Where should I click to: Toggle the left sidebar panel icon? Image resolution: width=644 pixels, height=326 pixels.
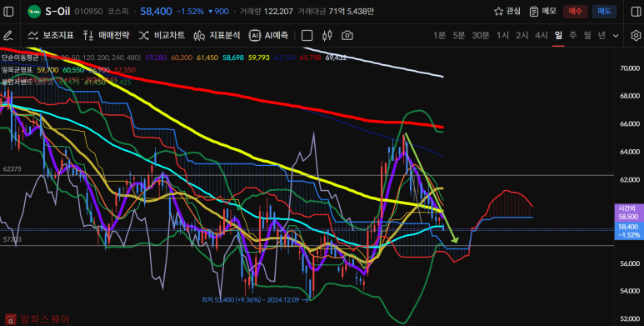[x=8, y=12]
